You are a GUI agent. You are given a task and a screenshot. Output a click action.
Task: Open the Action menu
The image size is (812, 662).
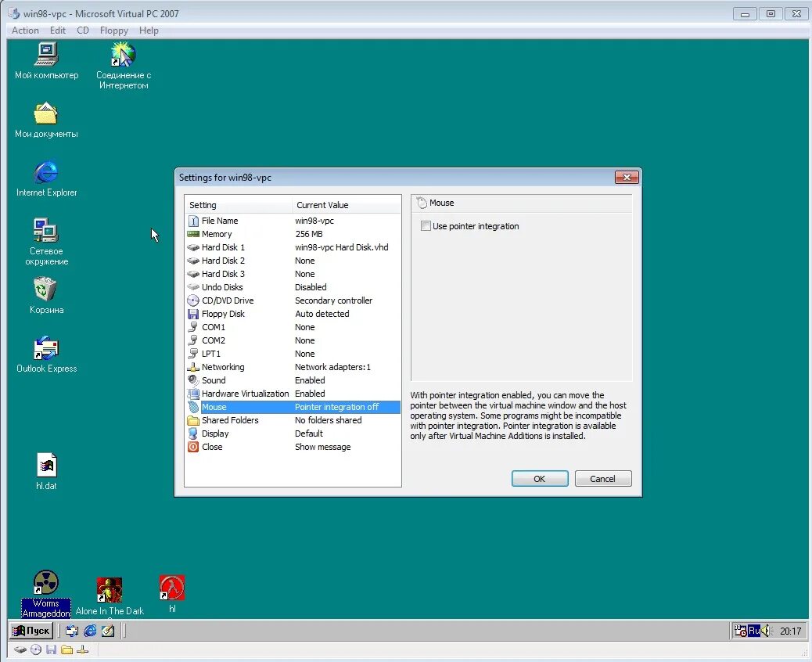click(24, 30)
